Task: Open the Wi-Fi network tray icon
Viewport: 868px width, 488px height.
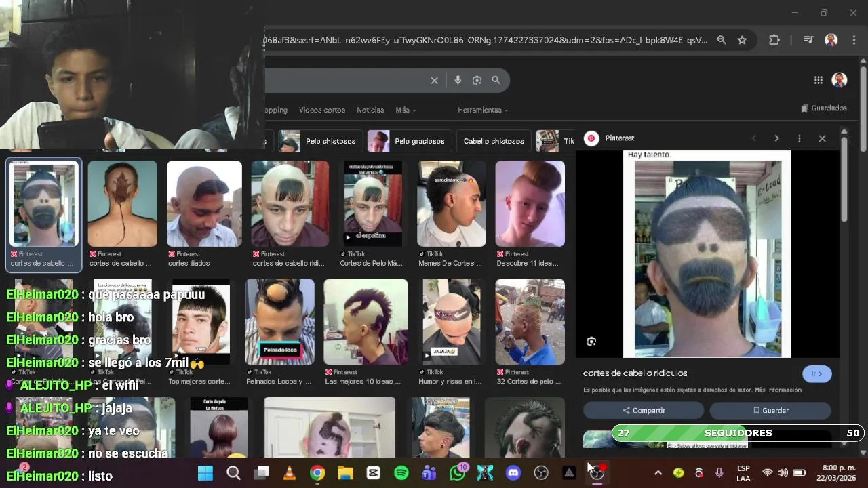Action: tap(768, 473)
